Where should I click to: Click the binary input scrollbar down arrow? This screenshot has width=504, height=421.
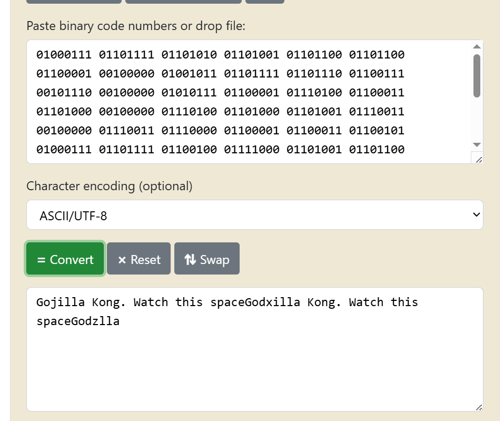(477, 145)
